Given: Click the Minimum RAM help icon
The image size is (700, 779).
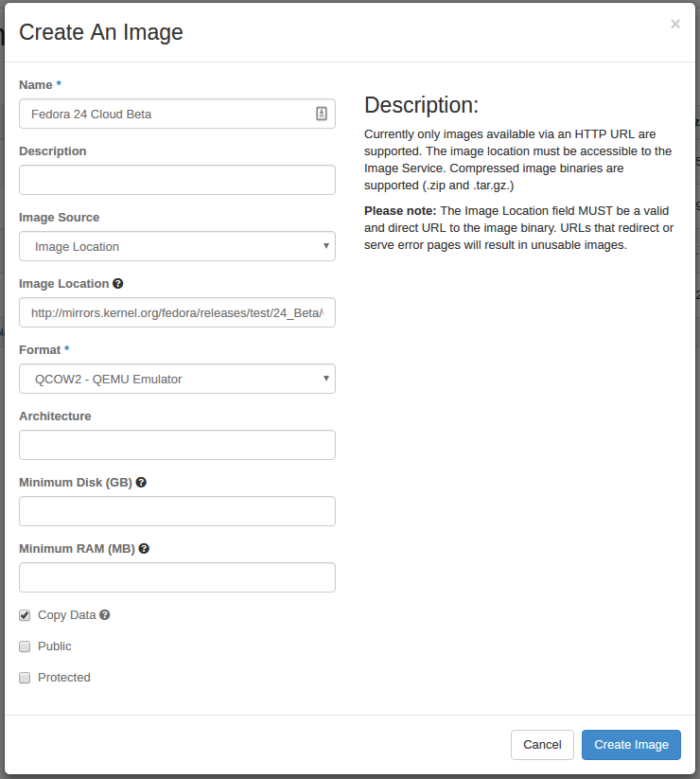Looking at the screenshot, I should (x=144, y=548).
